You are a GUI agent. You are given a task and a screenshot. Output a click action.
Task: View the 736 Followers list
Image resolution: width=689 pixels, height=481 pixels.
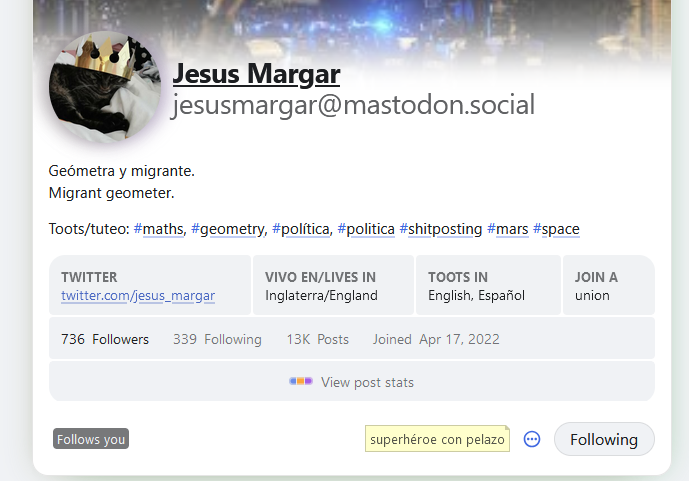tap(105, 339)
